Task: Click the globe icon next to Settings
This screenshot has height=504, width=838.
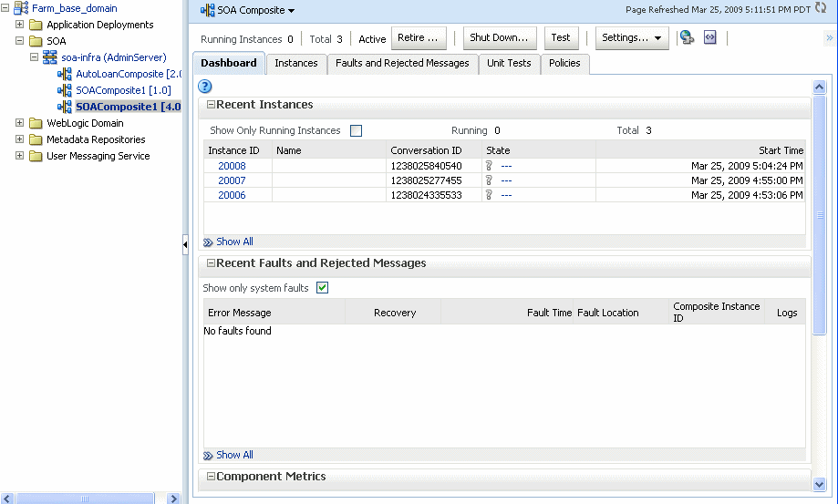Action: tap(687, 37)
